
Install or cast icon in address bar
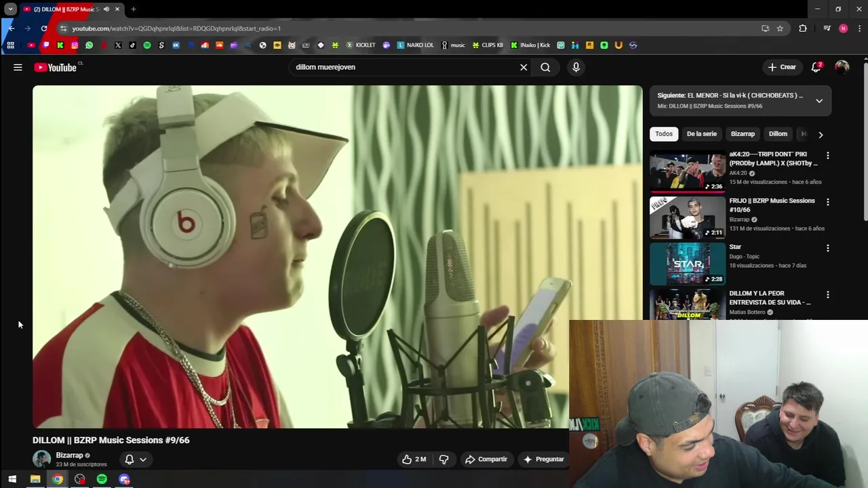(x=765, y=28)
